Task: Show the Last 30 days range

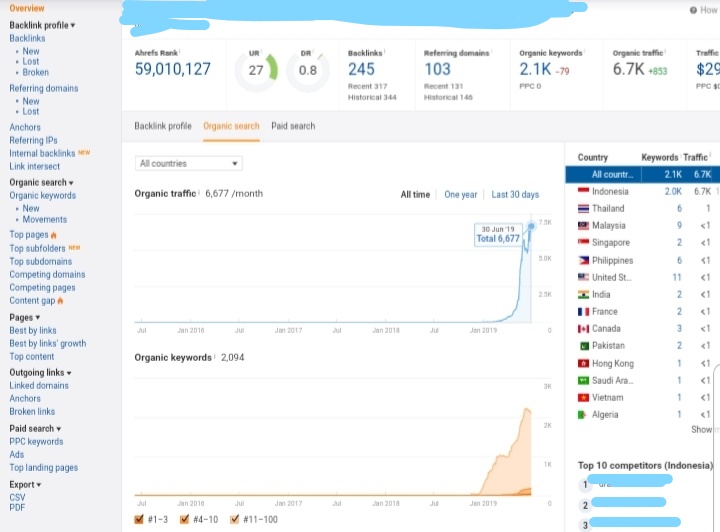Action: click(515, 195)
